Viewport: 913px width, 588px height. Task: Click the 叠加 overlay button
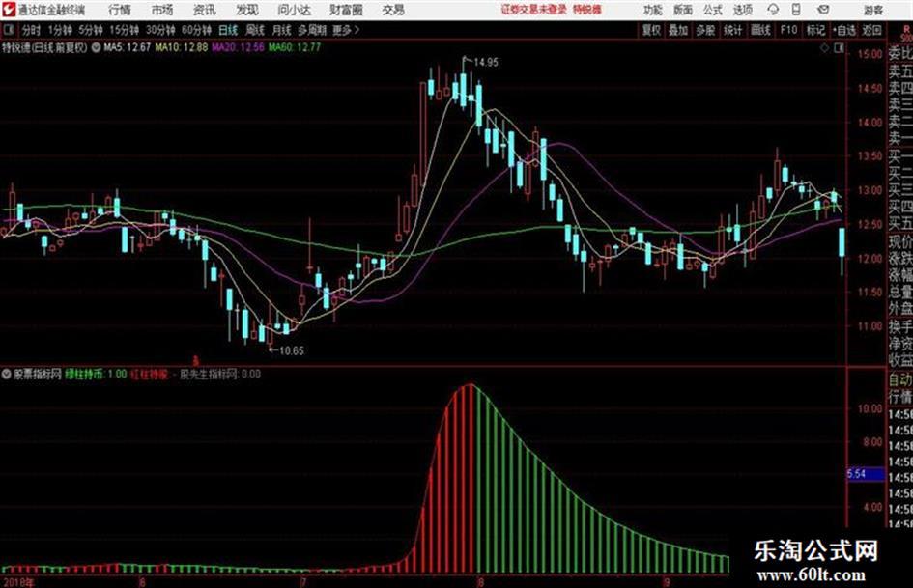pyautogui.click(x=678, y=30)
